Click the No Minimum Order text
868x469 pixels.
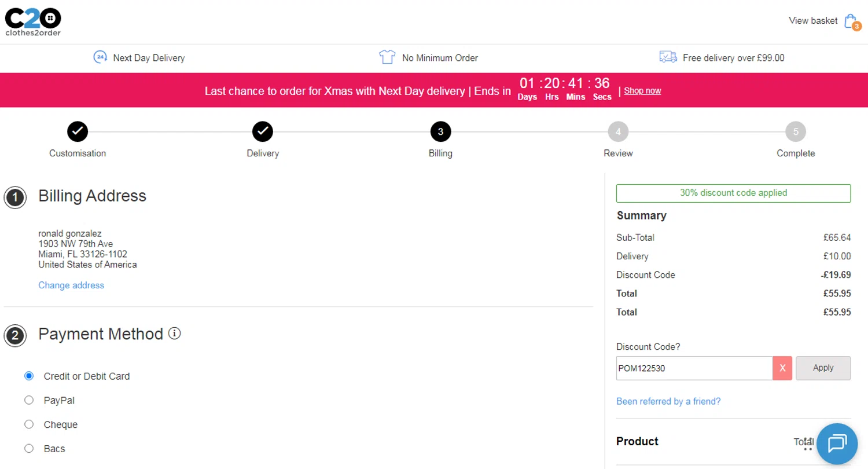pos(440,58)
